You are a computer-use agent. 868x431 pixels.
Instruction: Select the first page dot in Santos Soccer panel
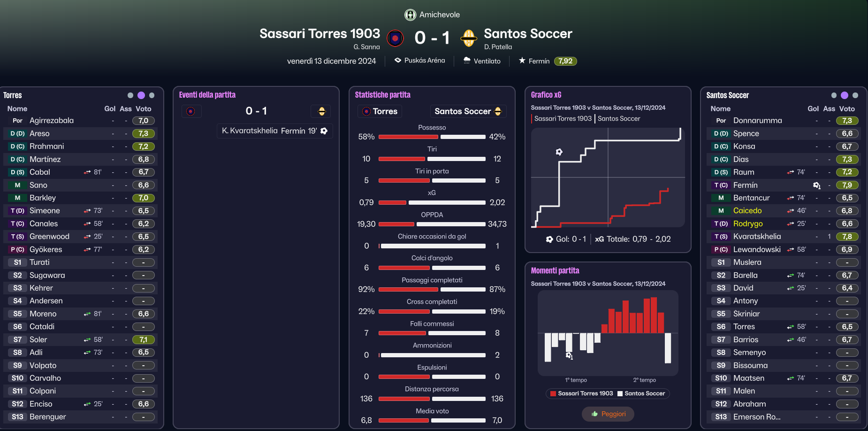click(x=834, y=95)
